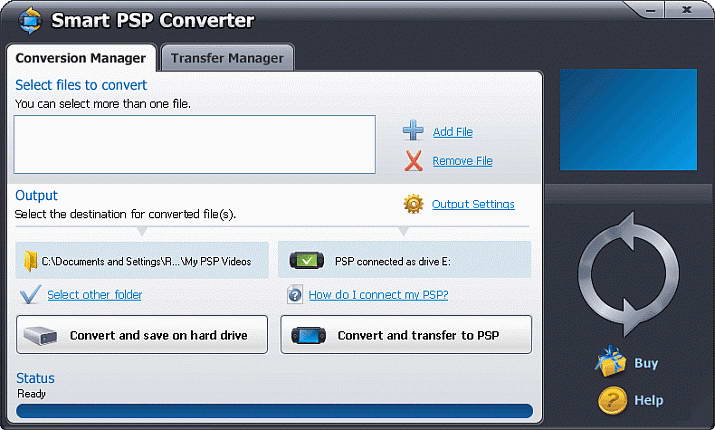Viewport: 715px width, 430px height.
Task: Select the My PSP Videos output path field
Action: [142, 260]
